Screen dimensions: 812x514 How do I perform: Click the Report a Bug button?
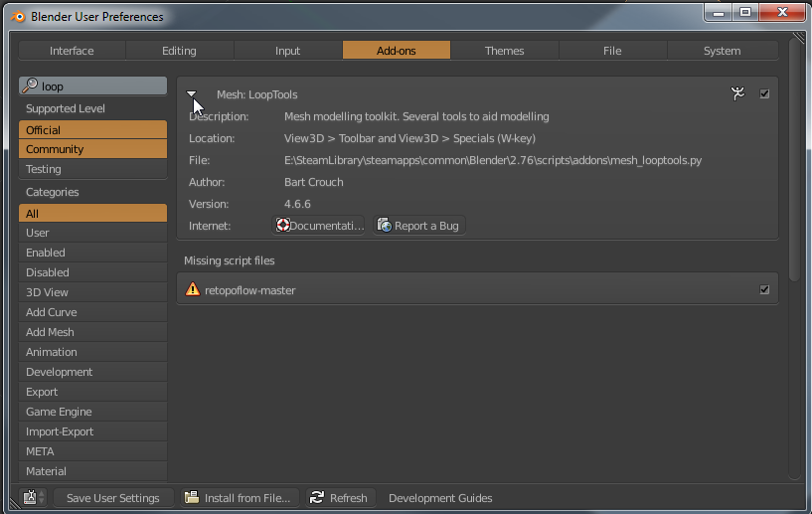418,226
